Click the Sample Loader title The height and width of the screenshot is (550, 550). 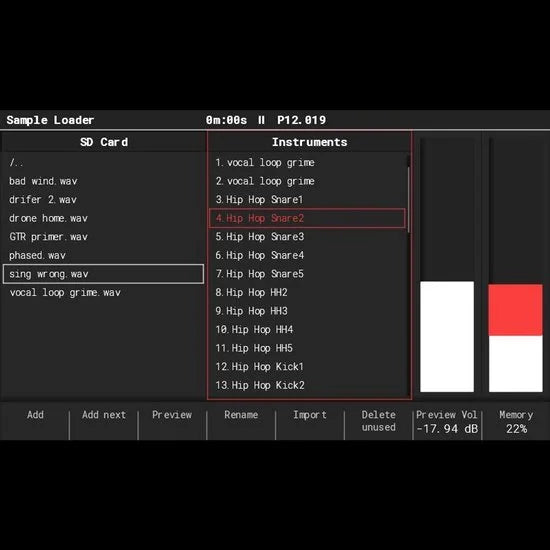(50, 120)
